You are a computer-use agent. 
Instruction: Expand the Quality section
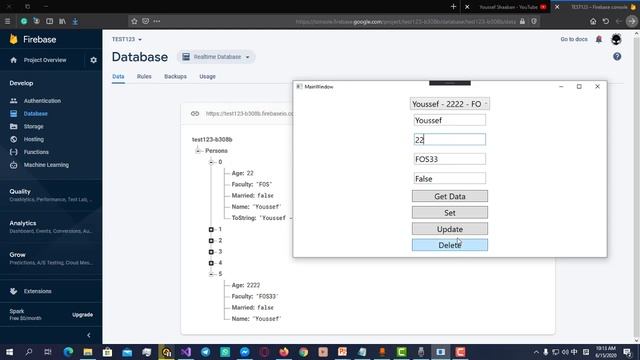51,195
